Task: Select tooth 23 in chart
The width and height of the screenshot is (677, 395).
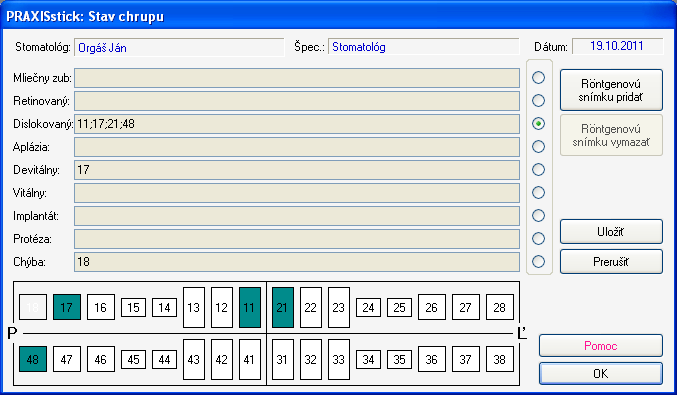Action: [x=339, y=307]
